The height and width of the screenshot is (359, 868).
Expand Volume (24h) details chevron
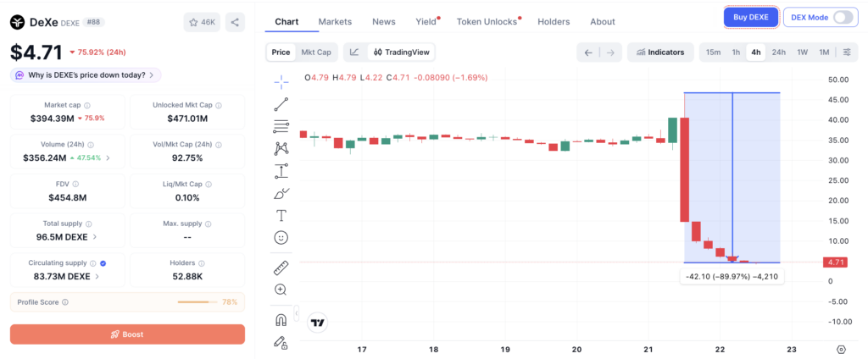point(108,157)
